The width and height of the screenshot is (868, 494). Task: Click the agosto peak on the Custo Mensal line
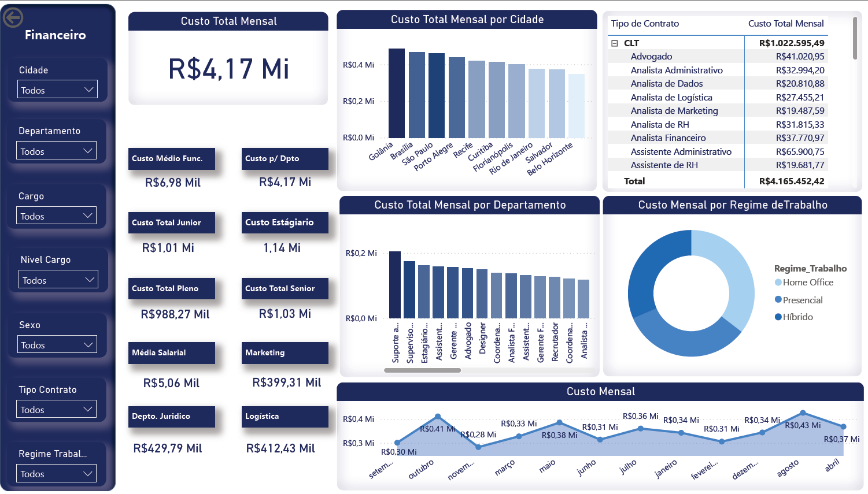[x=803, y=412]
